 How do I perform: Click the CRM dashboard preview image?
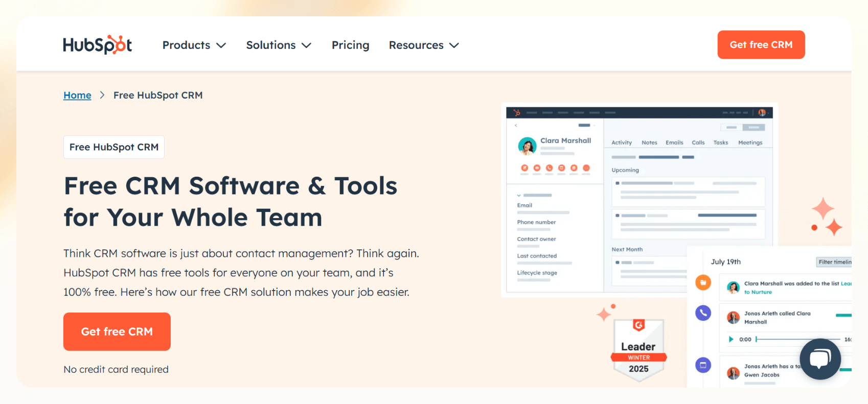639,200
